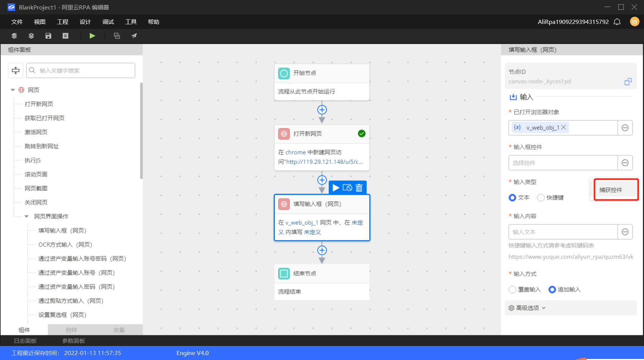Open the 日志面板 tab
Image resolution: width=644 pixels, height=360 pixels.
pyautogui.click(x=25, y=341)
